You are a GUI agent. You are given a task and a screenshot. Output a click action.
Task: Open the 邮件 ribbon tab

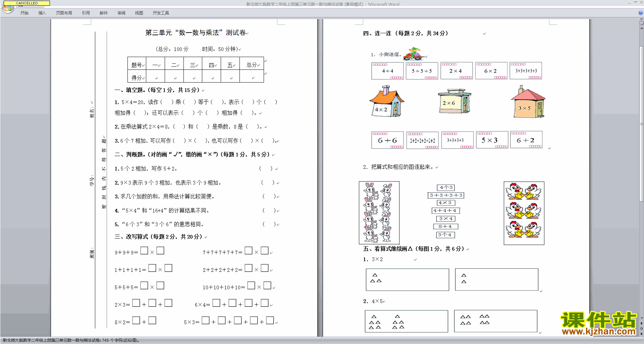tap(104, 13)
